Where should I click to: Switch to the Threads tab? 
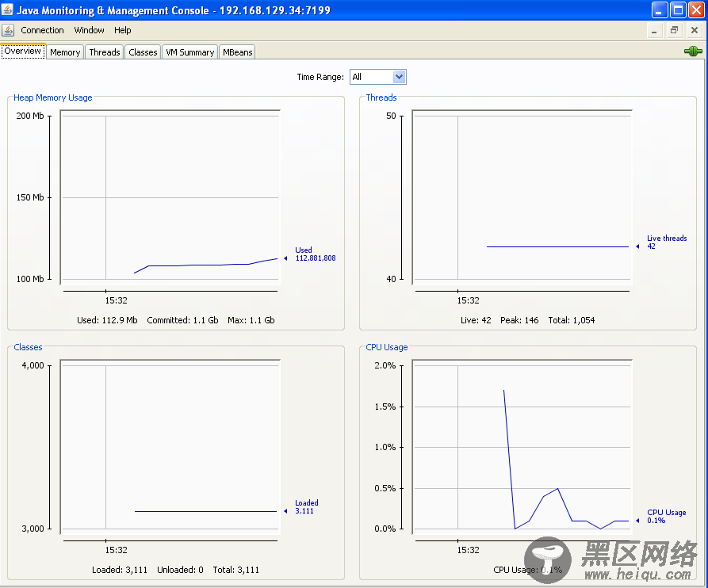[x=105, y=52]
